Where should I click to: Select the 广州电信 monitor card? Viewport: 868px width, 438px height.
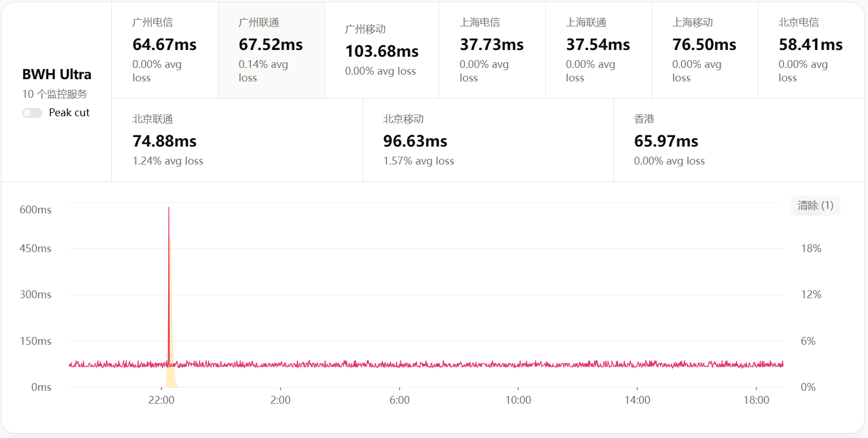pyautogui.click(x=165, y=50)
